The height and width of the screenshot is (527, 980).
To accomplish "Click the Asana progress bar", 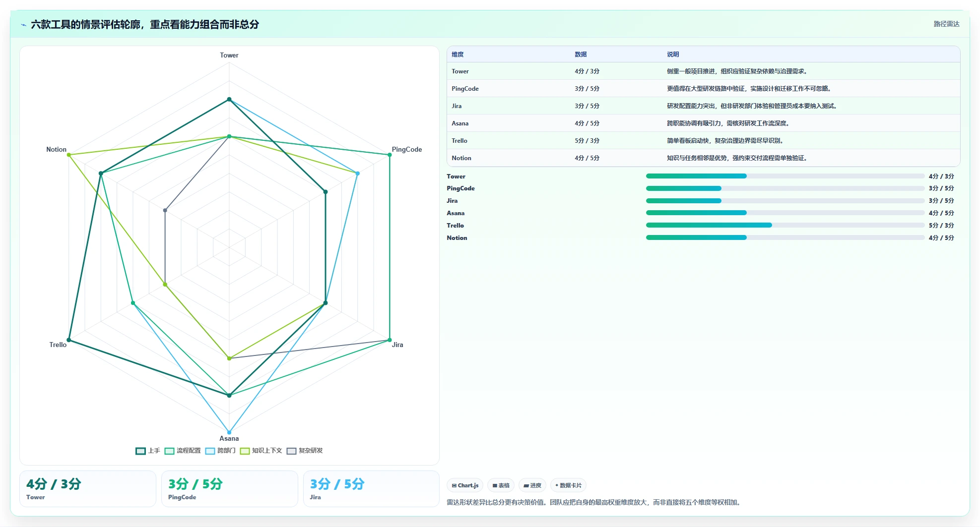I will [785, 213].
